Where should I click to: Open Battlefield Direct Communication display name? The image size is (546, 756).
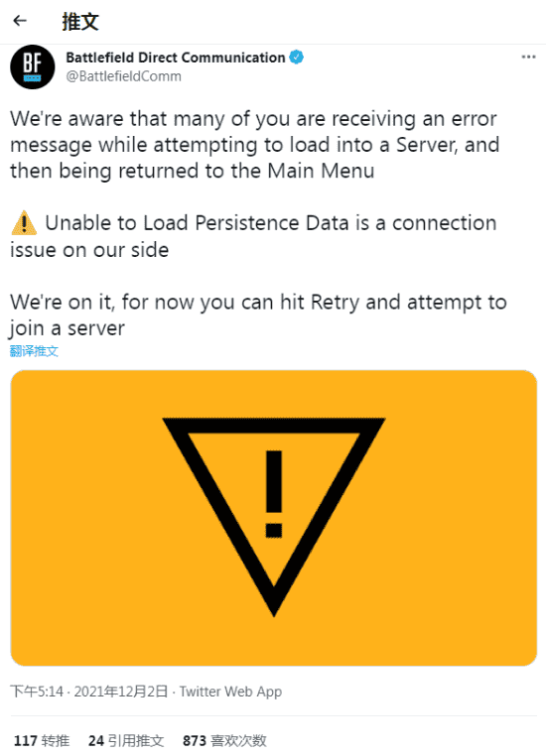pyautogui.click(x=176, y=58)
